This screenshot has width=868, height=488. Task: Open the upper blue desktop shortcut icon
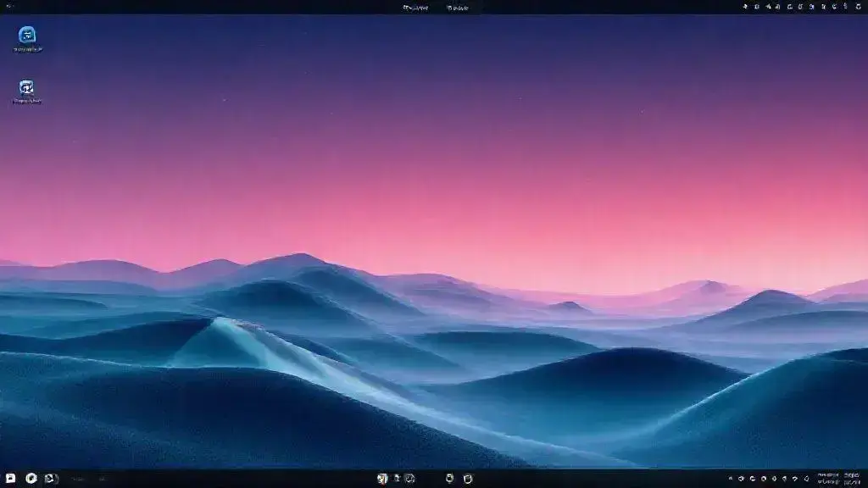click(x=27, y=36)
